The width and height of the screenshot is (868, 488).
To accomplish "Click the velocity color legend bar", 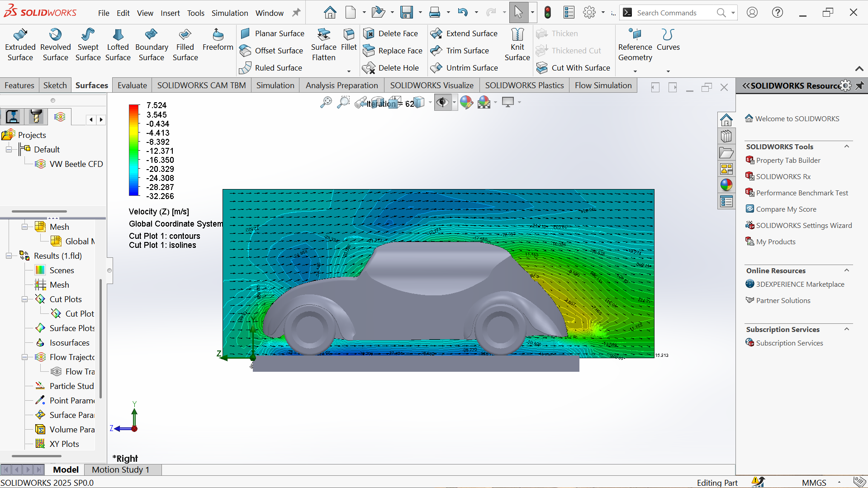I will point(134,150).
